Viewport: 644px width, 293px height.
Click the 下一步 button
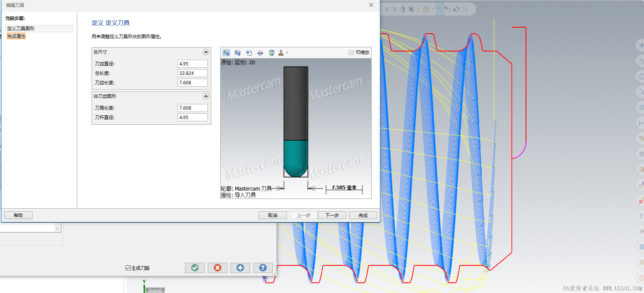point(332,215)
